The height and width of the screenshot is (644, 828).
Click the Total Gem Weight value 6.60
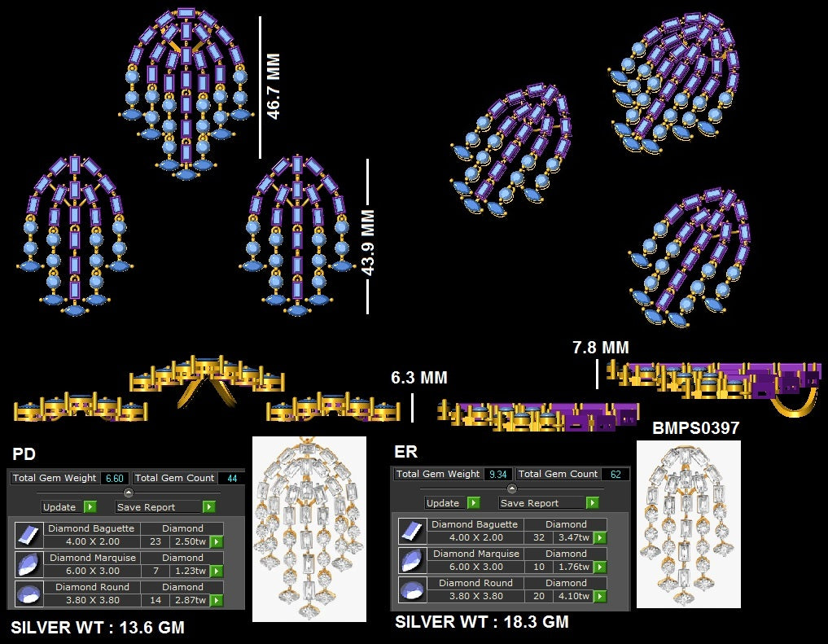coord(114,478)
